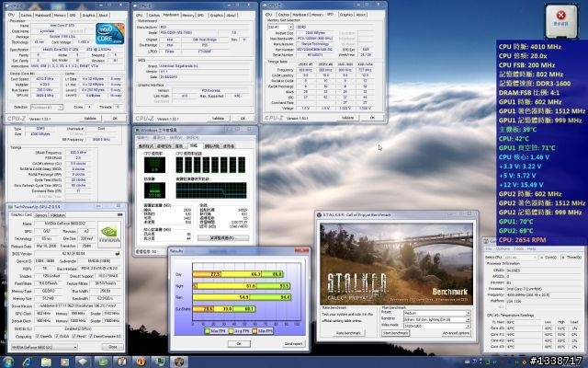This screenshot has height=368, width=588.
Task: Click the NVIDIA logo in GPU-Z
Action: pyautogui.click(x=109, y=234)
